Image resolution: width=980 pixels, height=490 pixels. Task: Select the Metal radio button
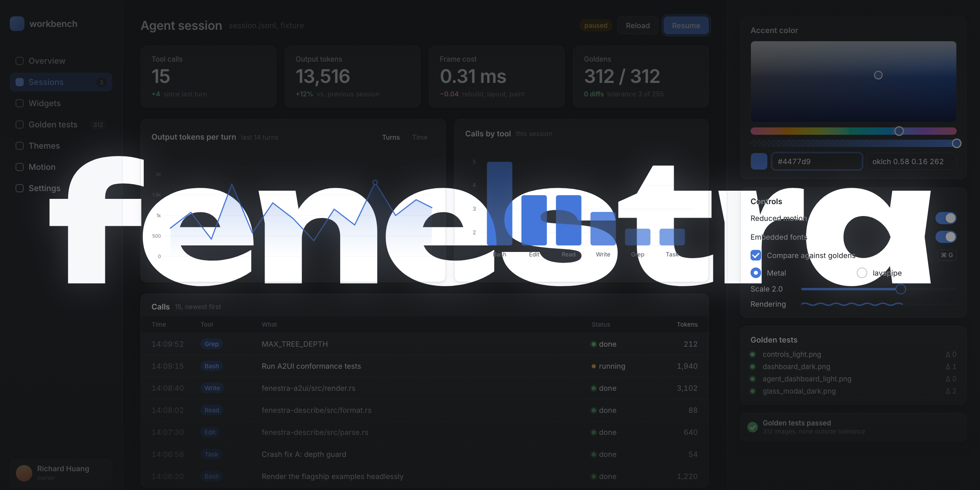click(x=756, y=273)
